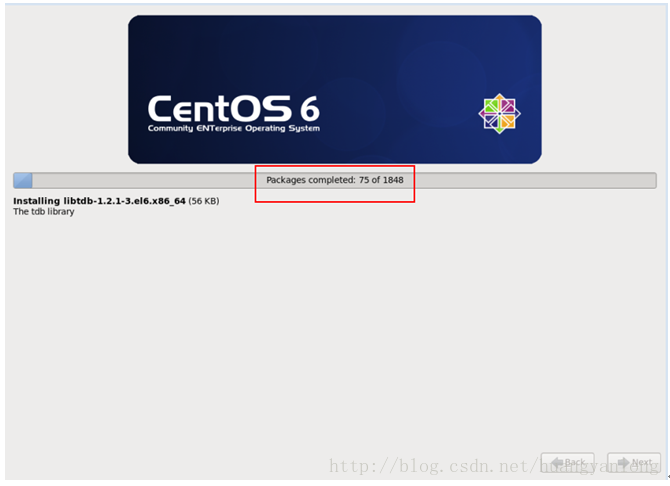Click the (56 KB) package size label
This screenshot has width=670, height=486.
tap(204, 201)
